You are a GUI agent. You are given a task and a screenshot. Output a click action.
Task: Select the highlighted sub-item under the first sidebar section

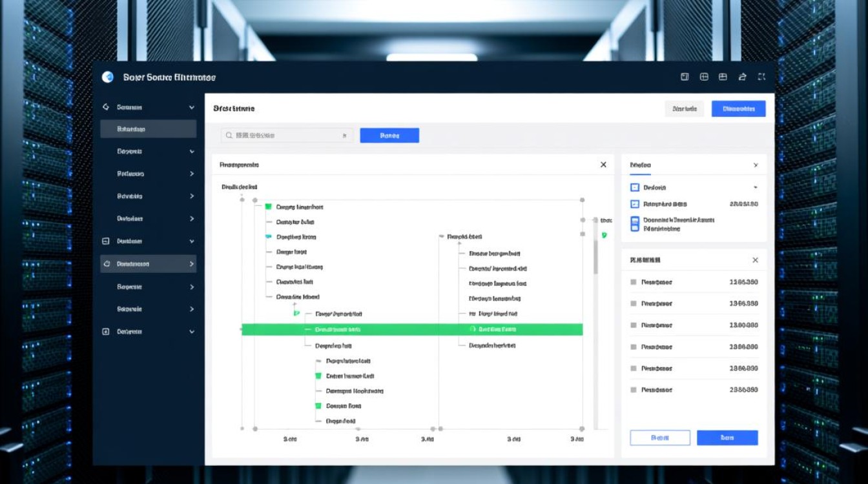pos(148,129)
